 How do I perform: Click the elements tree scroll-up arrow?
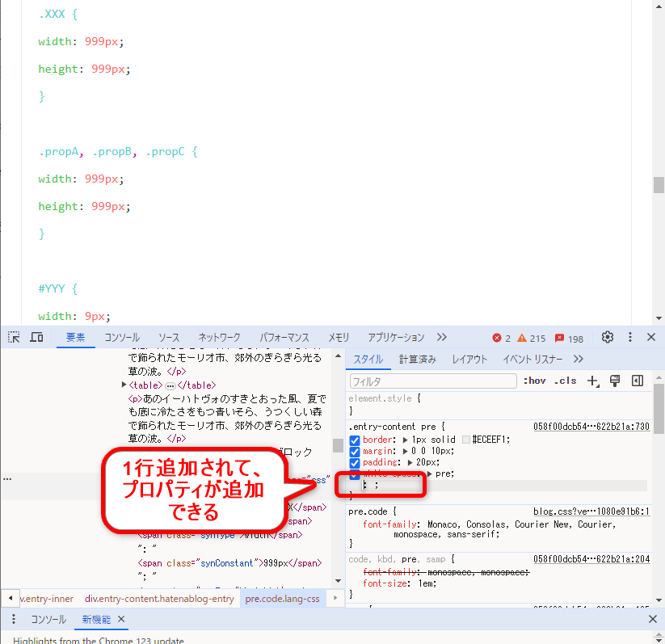[x=338, y=356]
